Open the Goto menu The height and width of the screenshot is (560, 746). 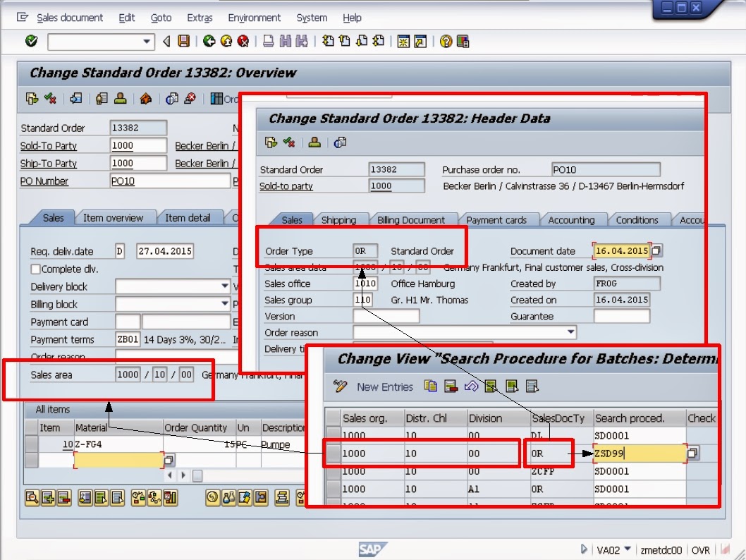[x=161, y=18]
